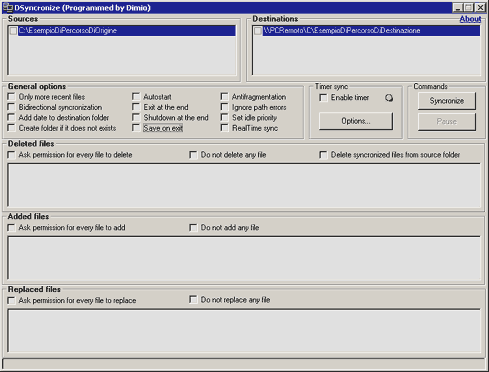Tick the Autostart checkbox
This screenshot has height=372, width=489.
pos(136,97)
